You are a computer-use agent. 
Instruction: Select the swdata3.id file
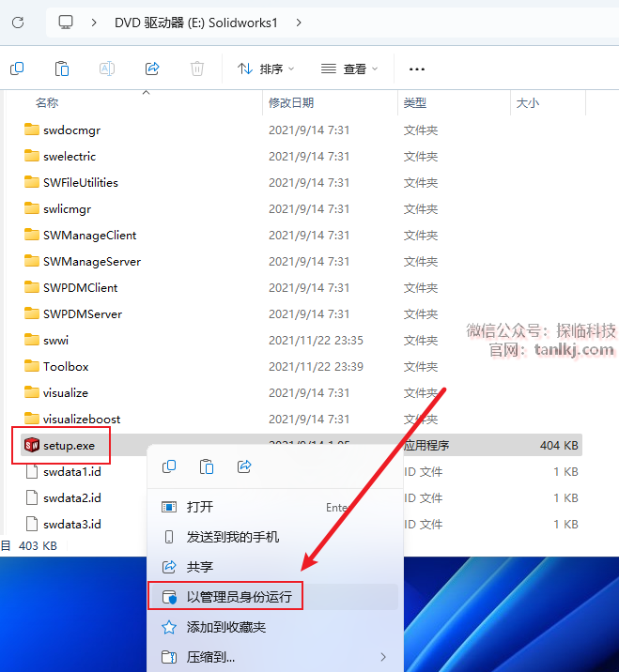coord(64,524)
